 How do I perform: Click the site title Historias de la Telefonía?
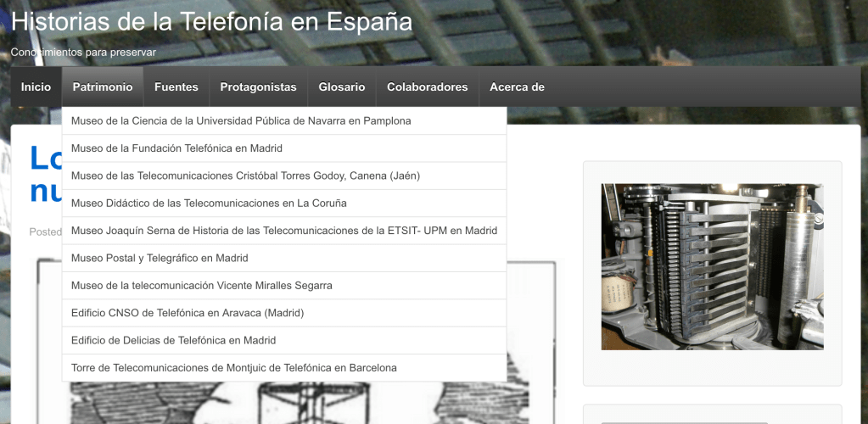(x=211, y=22)
